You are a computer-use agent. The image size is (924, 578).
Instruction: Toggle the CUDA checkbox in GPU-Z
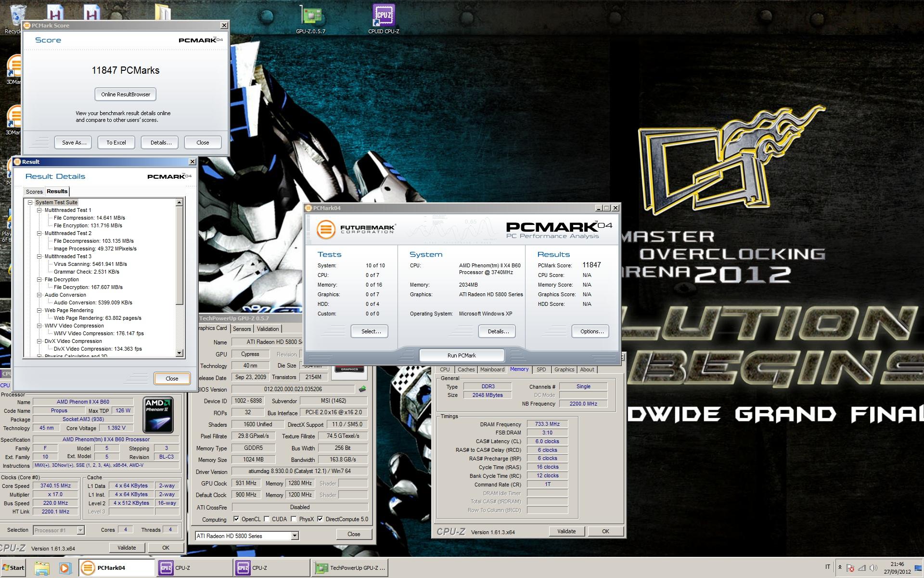[x=267, y=519]
